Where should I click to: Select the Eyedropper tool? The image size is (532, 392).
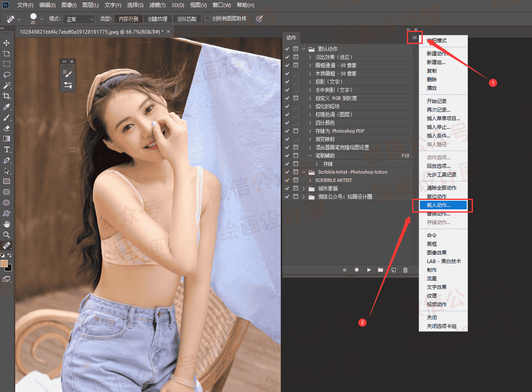point(7,107)
